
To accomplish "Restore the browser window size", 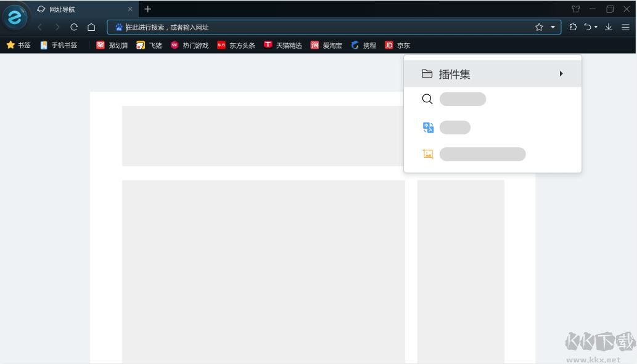I will pos(610,9).
